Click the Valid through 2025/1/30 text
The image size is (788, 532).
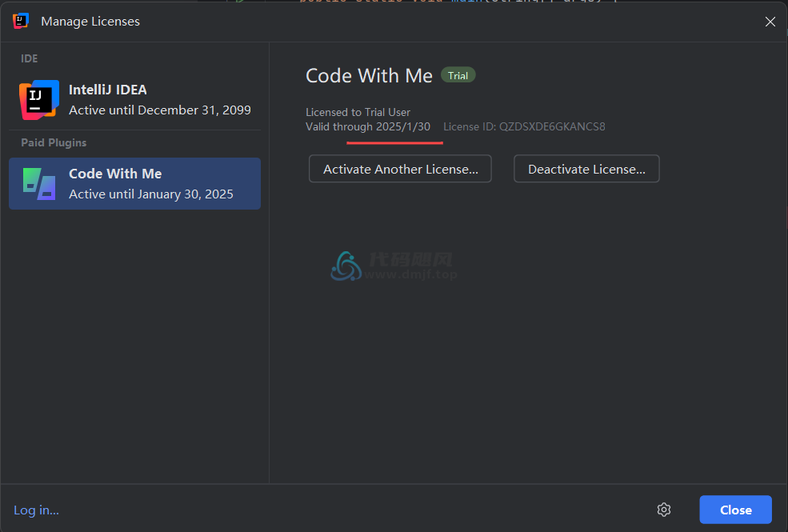[x=368, y=126]
